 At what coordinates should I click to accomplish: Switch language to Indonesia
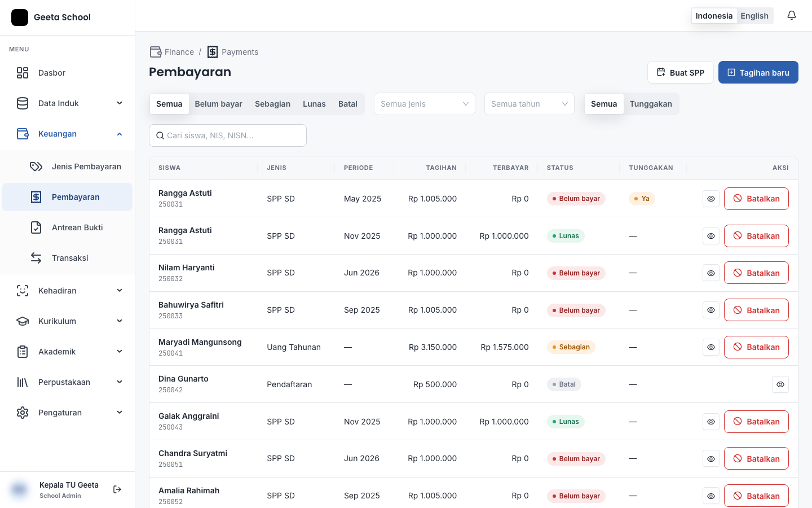714,16
